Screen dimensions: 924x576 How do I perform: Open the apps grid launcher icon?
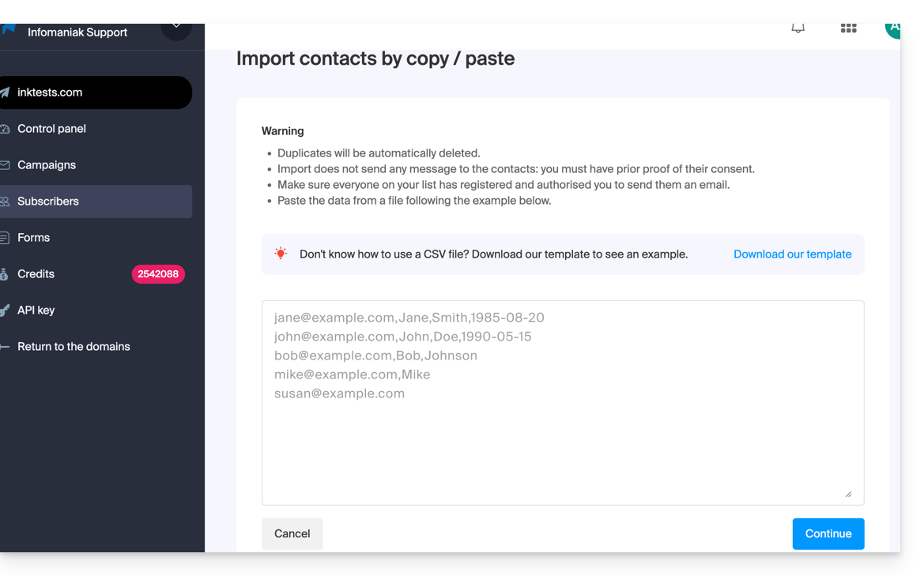click(x=848, y=28)
